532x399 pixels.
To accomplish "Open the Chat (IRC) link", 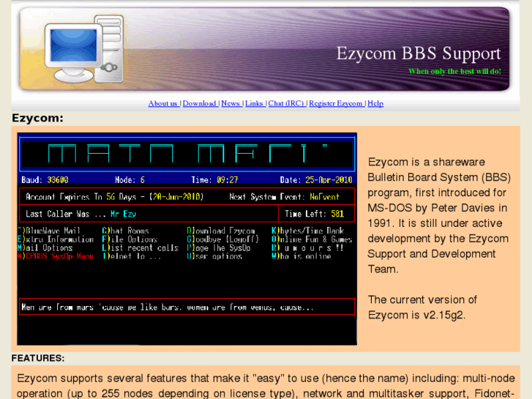I will [287, 103].
